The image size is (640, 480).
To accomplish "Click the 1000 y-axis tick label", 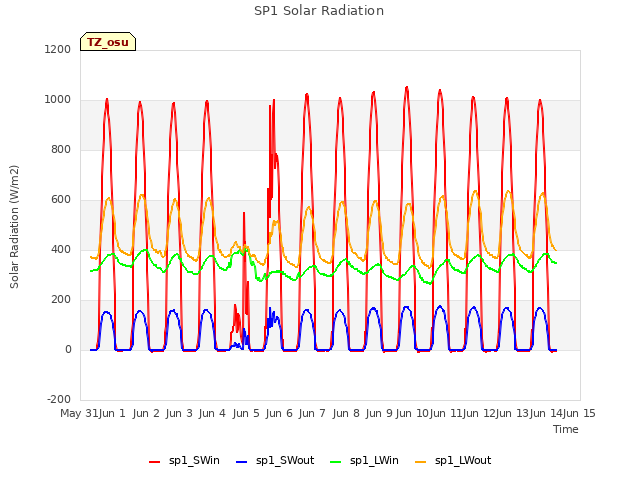I will pyautogui.click(x=58, y=100).
